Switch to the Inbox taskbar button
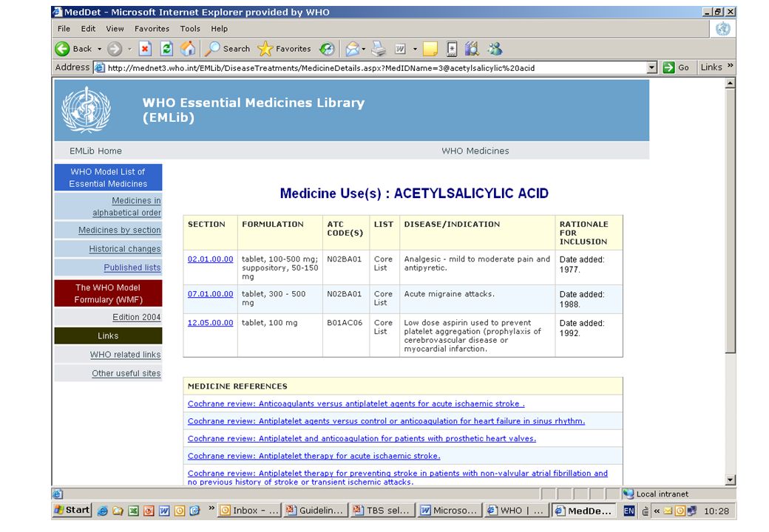 point(249,511)
